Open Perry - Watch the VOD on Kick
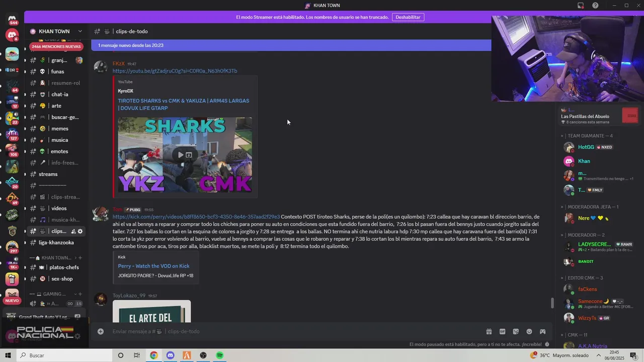Viewport: 644px width, 362px height. tap(153, 266)
